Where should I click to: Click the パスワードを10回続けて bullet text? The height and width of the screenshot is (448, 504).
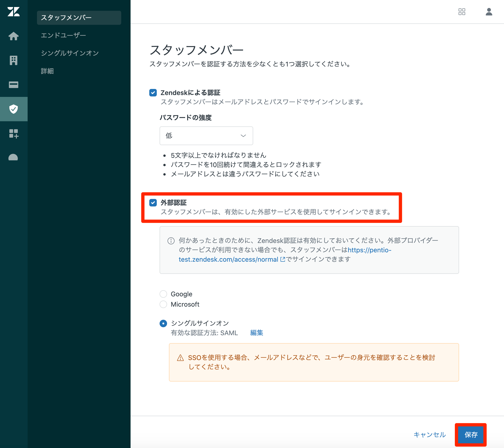[x=246, y=165]
